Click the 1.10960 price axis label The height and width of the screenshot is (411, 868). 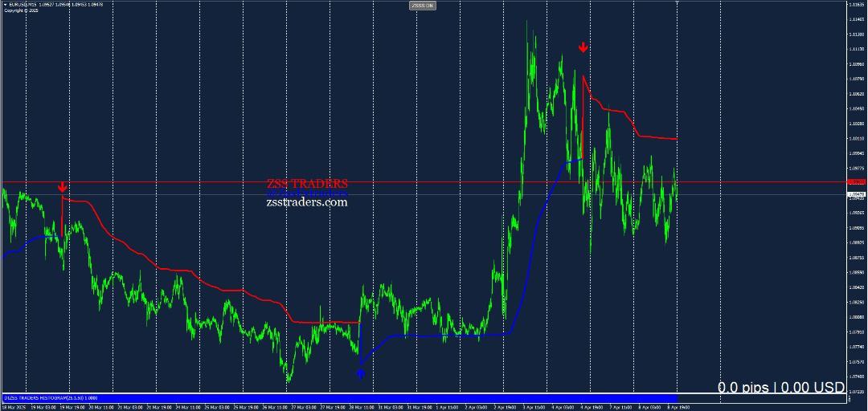coord(857,64)
